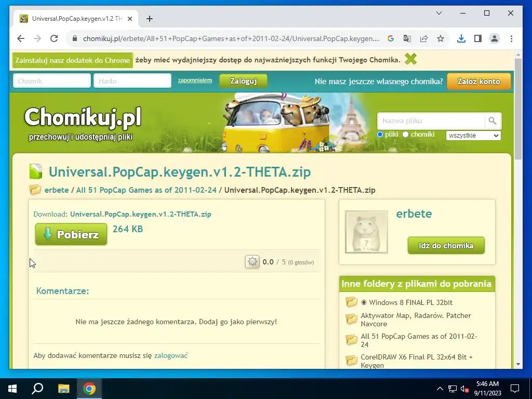Click the muted volume tray icon
This screenshot has width=532, height=399.
tap(464, 389)
